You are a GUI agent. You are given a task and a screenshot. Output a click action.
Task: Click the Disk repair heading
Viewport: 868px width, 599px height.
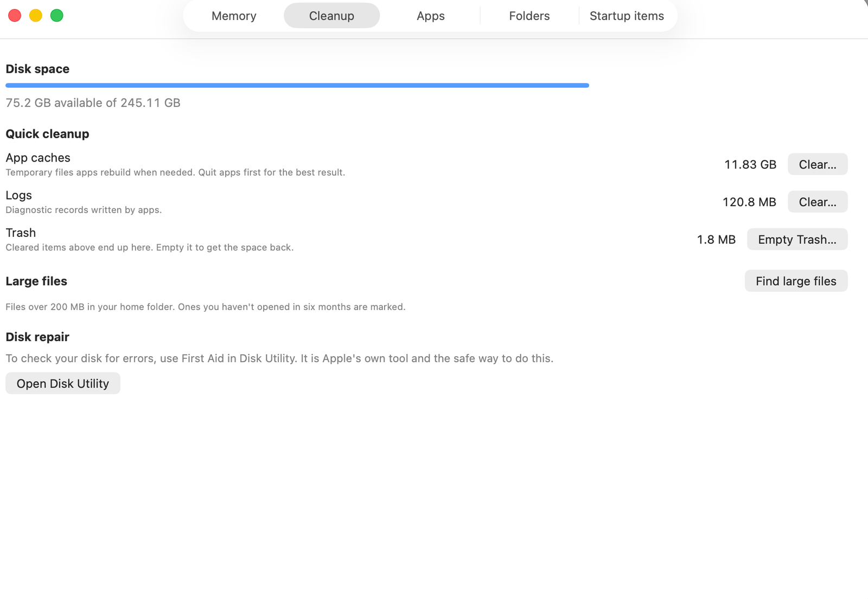[37, 337]
